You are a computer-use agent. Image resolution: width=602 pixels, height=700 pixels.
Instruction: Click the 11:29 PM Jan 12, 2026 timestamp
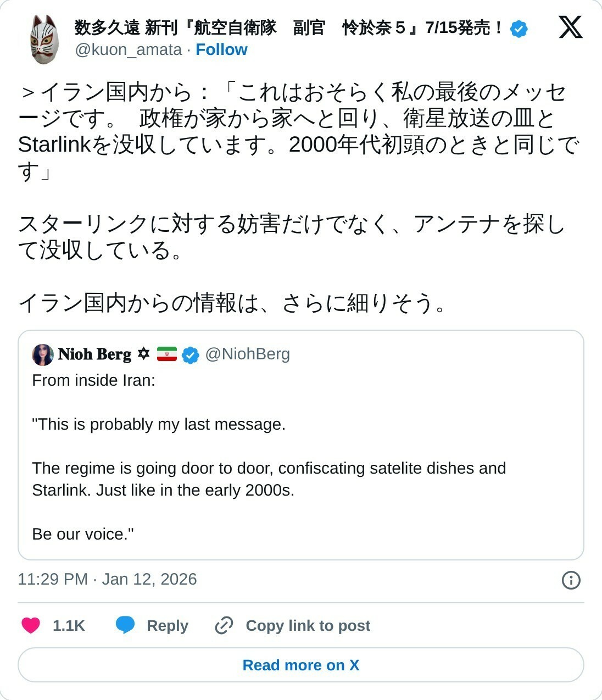click(107, 579)
